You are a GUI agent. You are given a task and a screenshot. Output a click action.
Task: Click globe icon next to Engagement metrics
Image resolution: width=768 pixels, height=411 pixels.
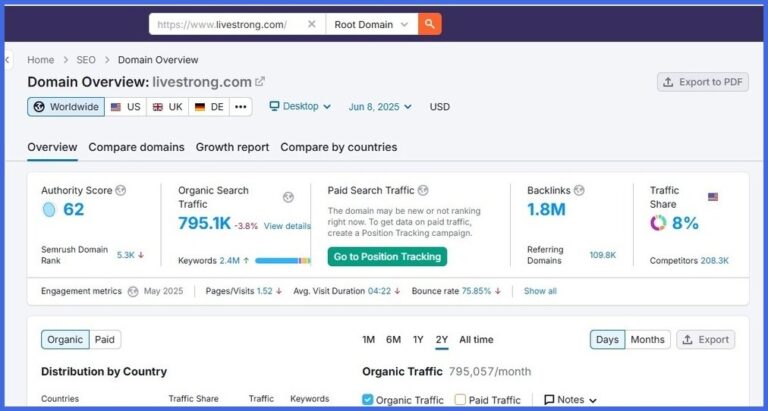click(x=133, y=291)
